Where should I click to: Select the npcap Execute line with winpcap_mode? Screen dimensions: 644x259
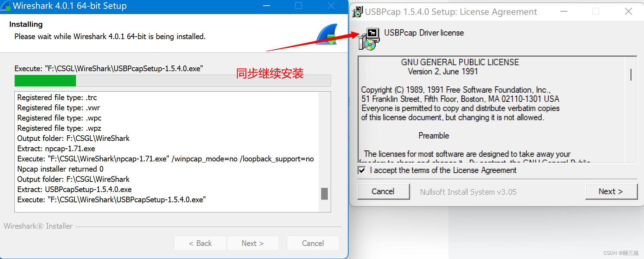point(166,159)
